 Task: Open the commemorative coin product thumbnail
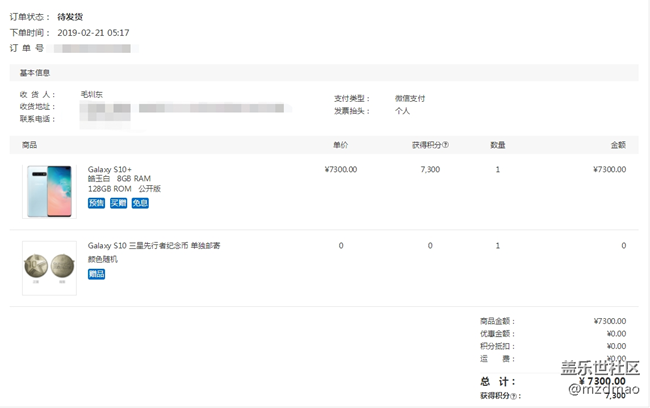[49, 267]
